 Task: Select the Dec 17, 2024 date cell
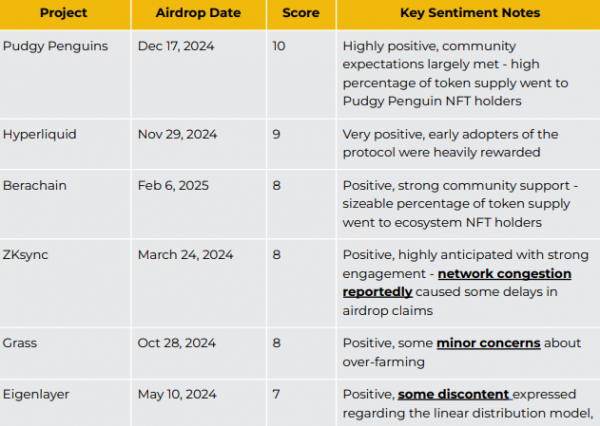click(199, 74)
